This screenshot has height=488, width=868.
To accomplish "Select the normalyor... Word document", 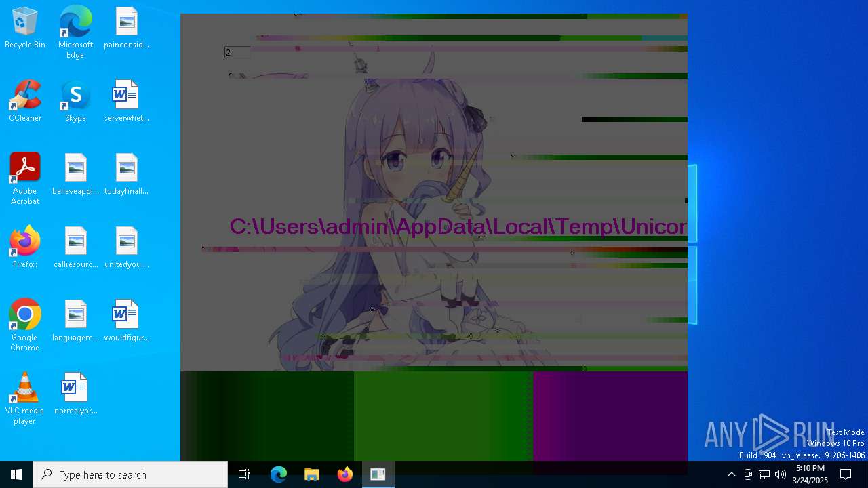I will 75,394.
